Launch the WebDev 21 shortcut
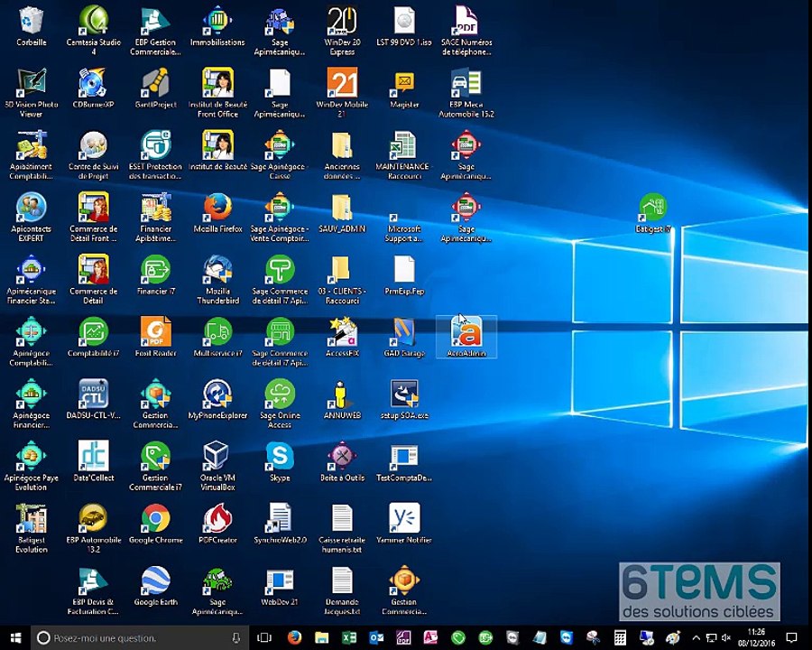This screenshot has width=812, height=650. pos(280,586)
